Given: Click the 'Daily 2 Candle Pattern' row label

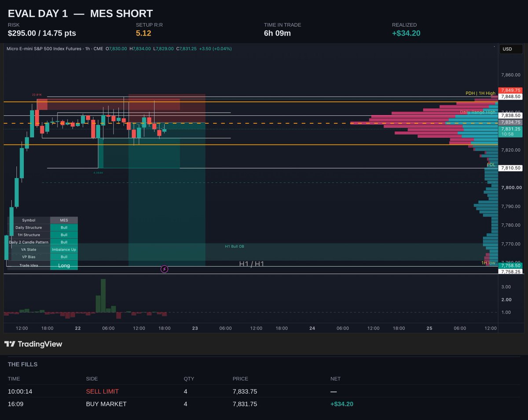Looking at the screenshot, I should (29, 242).
